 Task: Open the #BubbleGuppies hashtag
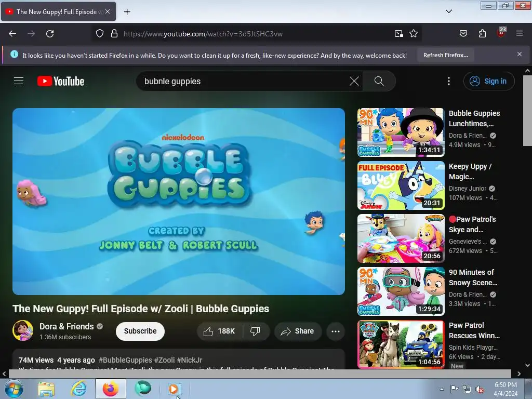(125, 360)
